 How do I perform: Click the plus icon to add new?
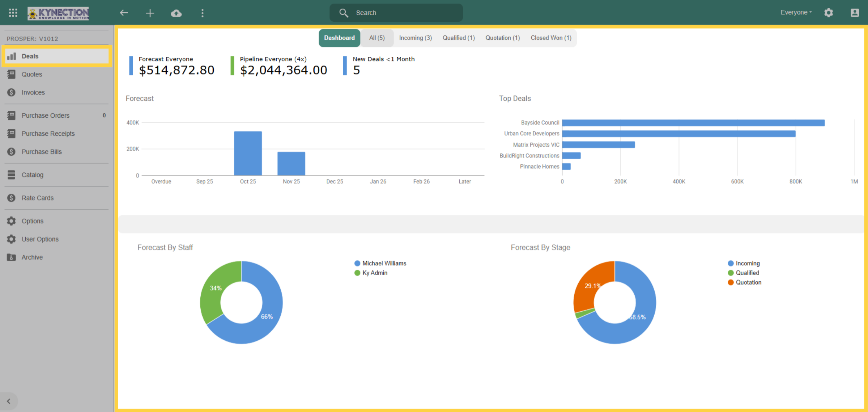click(150, 13)
